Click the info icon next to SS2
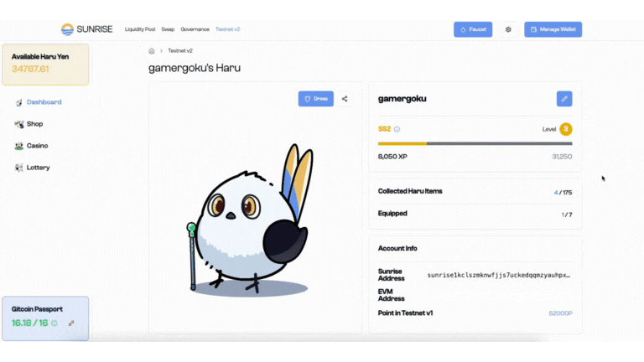 pyautogui.click(x=397, y=129)
